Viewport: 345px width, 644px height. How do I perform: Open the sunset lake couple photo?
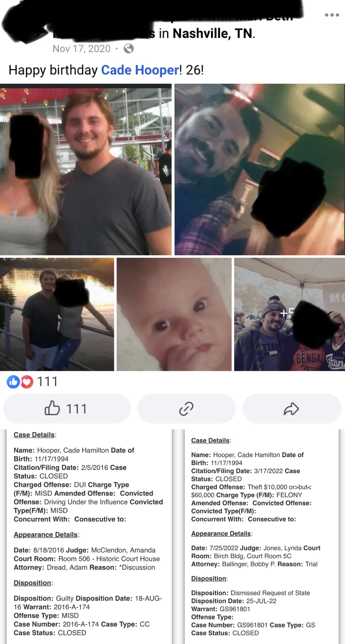(x=57, y=314)
